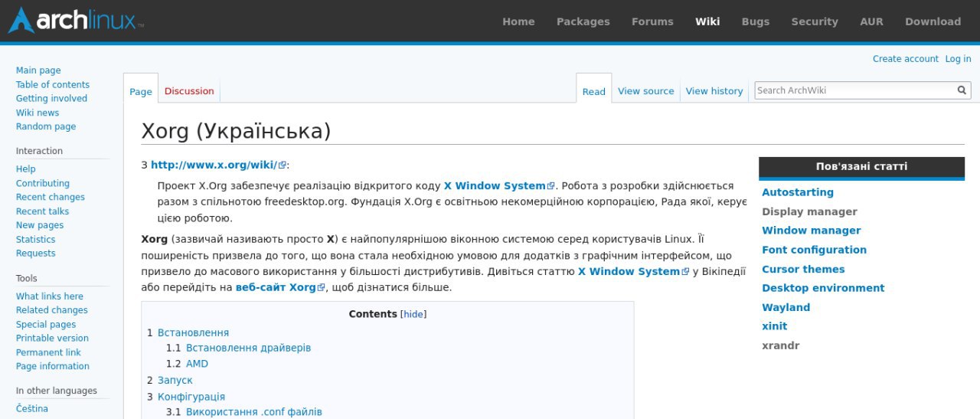Image resolution: width=980 pixels, height=419 pixels.
Task: Open Bugs in top navigation
Action: (756, 21)
